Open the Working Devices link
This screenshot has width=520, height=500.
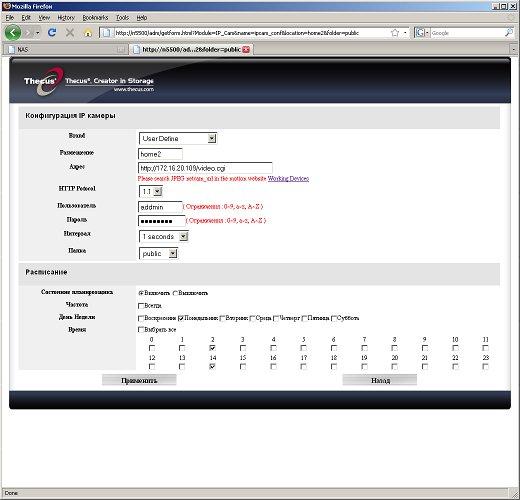[288, 179]
